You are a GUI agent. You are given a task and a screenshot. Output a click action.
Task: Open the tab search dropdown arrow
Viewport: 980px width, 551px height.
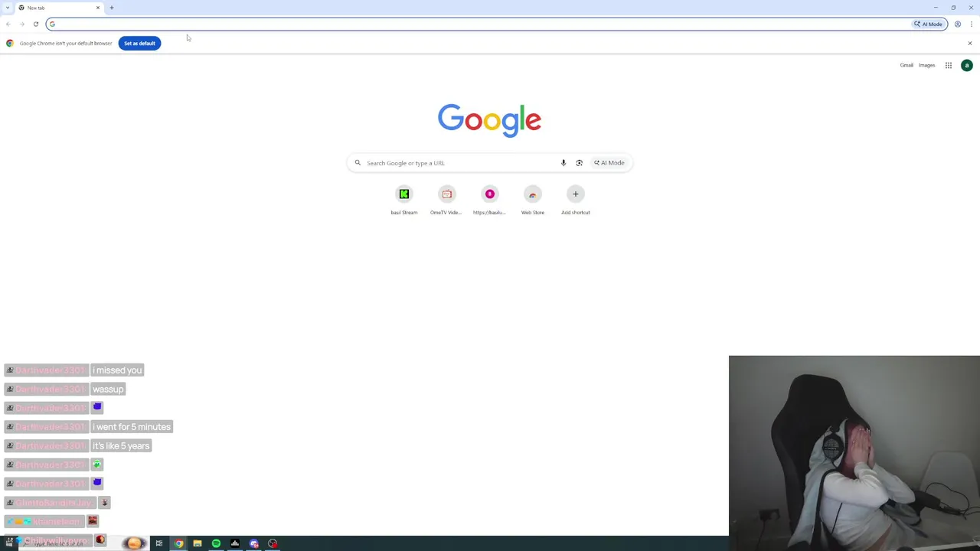[8, 8]
